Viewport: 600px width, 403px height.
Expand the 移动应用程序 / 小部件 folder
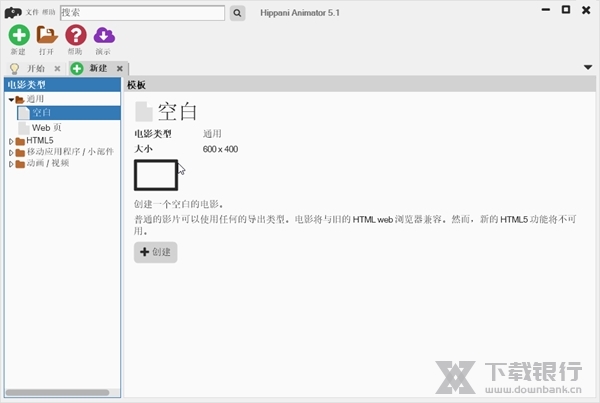point(11,152)
